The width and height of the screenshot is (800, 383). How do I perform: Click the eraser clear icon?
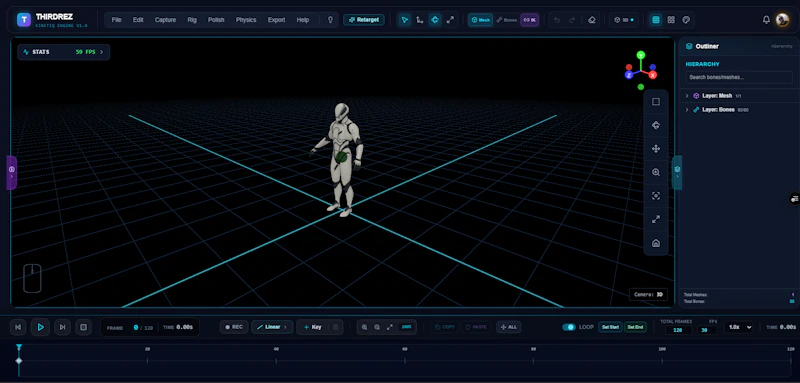click(592, 20)
